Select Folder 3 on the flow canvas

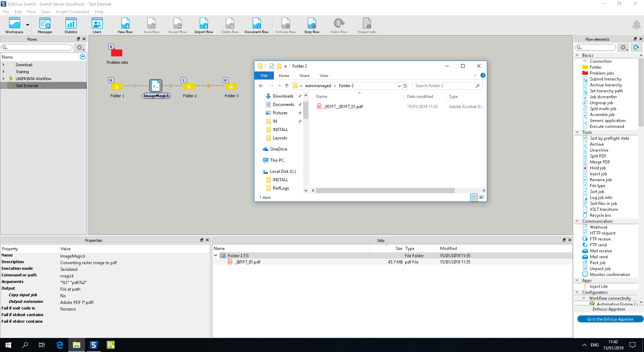(231, 86)
